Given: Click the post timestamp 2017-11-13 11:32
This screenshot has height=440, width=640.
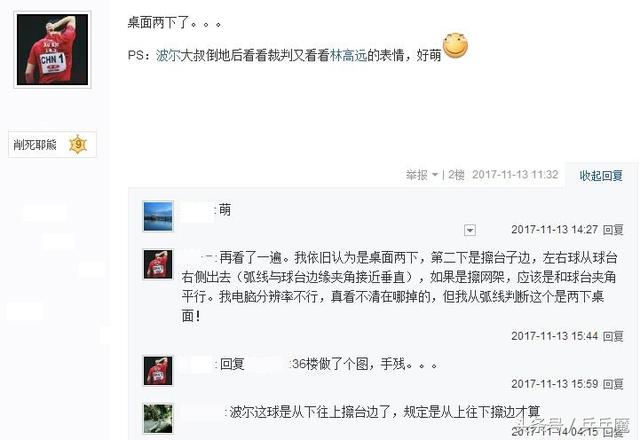Looking at the screenshot, I should pos(515,175).
